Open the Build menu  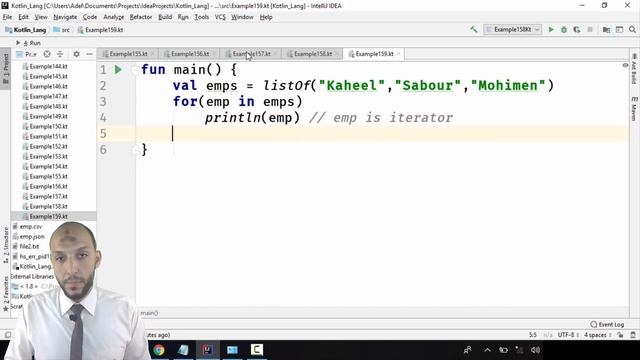pos(165,17)
